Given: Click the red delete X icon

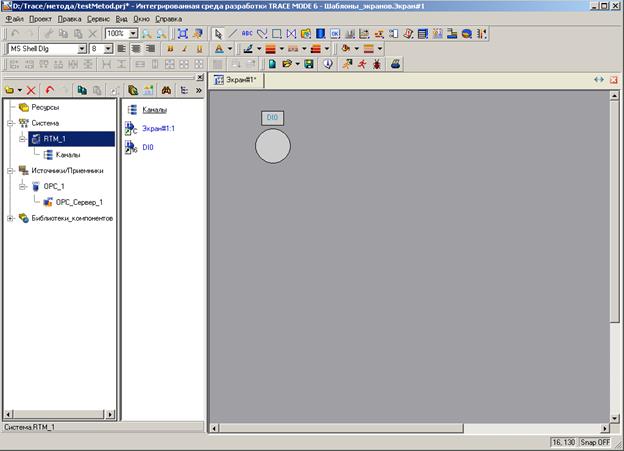Looking at the screenshot, I should pos(31,90).
